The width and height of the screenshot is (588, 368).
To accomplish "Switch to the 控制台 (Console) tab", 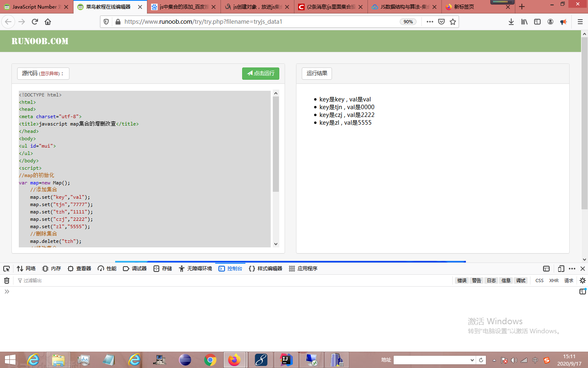I will click(x=230, y=268).
